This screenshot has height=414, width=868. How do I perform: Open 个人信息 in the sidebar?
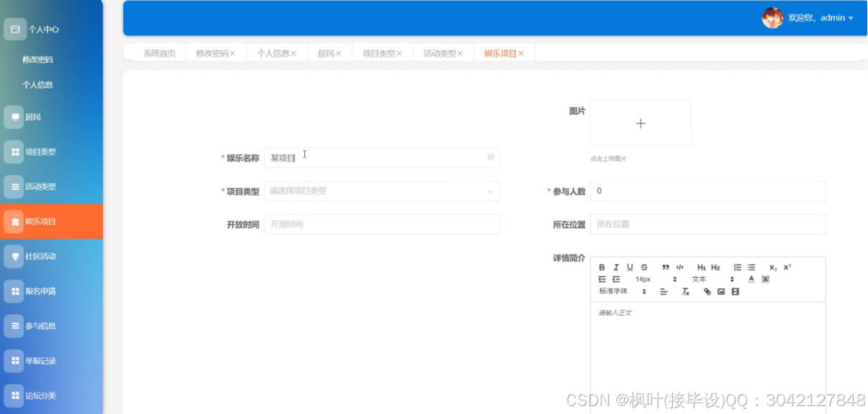(37, 85)
